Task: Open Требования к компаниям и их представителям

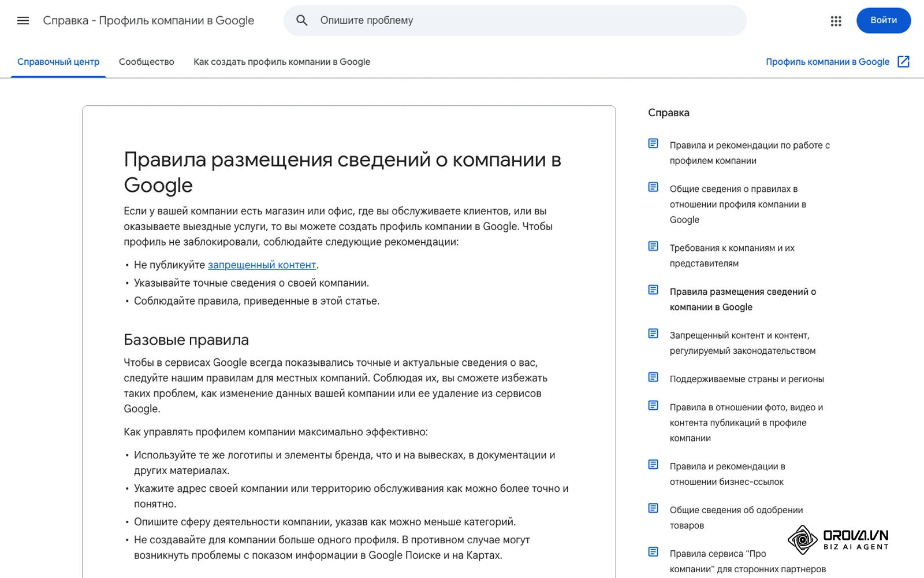Action: pos(732,256)
